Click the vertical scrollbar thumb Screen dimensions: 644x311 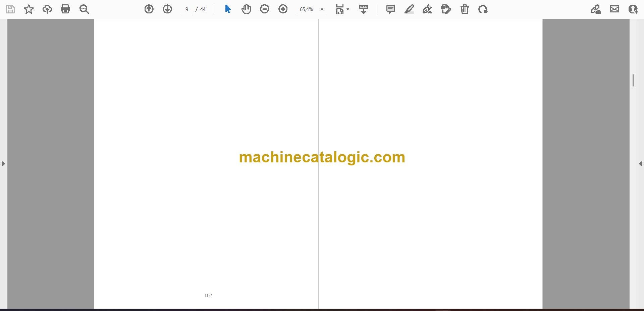click(x=633, y=80)
